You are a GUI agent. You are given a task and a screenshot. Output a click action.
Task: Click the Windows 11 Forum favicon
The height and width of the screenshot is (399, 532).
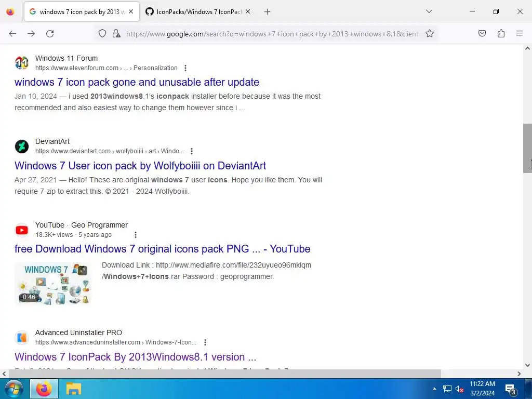pyautogui.click(x=22, y=63)
